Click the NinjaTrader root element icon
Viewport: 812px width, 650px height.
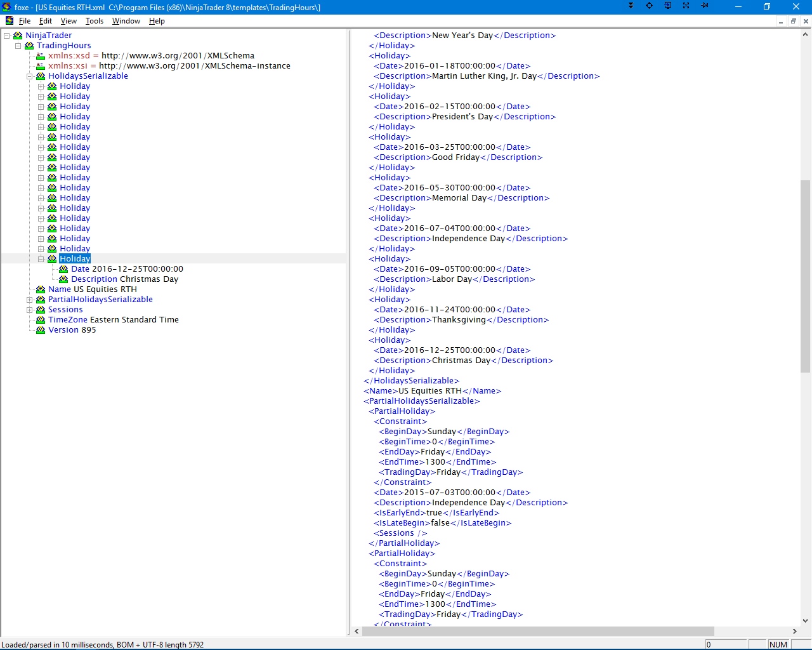point(18,36)
